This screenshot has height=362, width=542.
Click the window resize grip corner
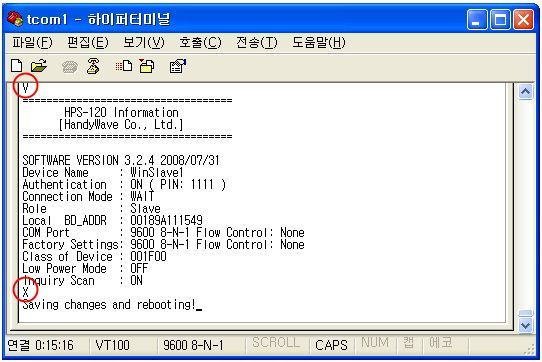coord(530,350)
